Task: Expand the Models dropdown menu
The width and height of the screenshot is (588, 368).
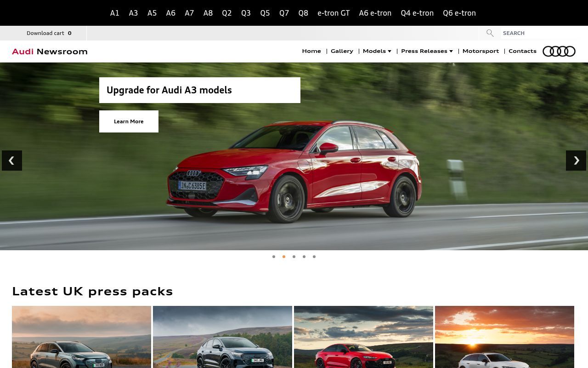Action: (x=377, y=51)
